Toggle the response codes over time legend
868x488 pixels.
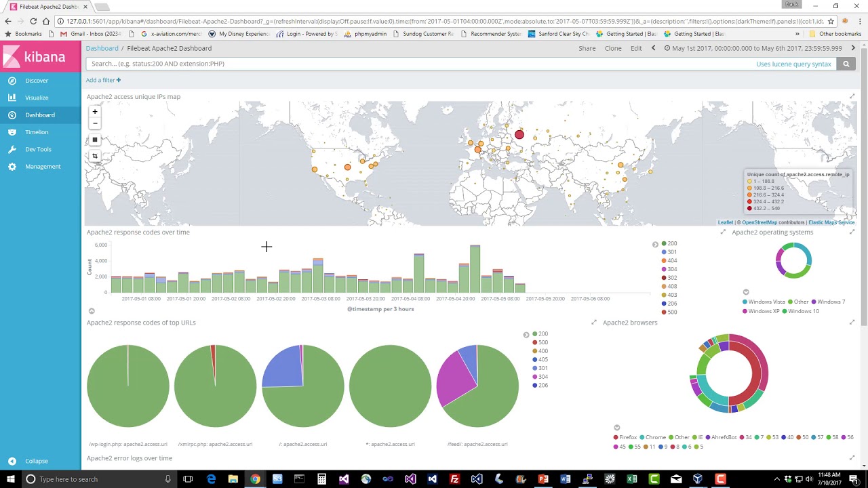tap(655, 244)
